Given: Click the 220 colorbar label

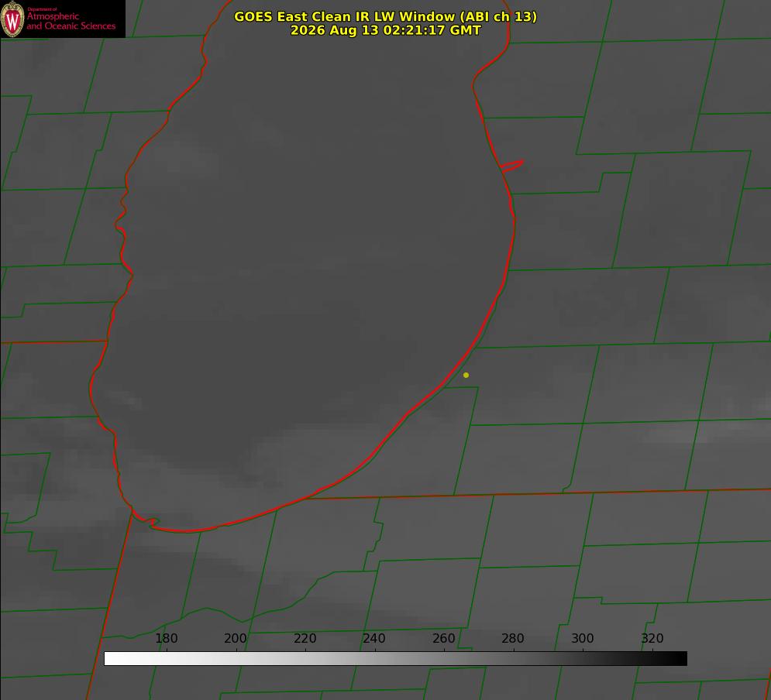Looking at the screenshot, I should click(x=305, y=639).
